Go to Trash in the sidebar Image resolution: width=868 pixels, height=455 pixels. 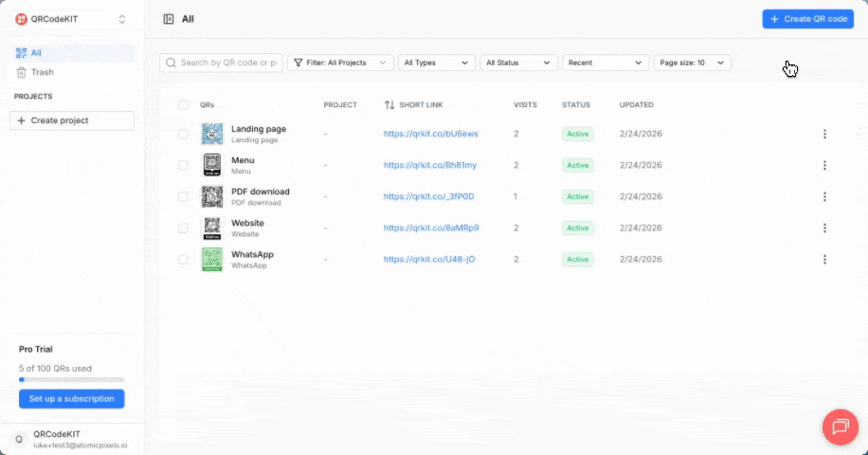tap(43, 72)
